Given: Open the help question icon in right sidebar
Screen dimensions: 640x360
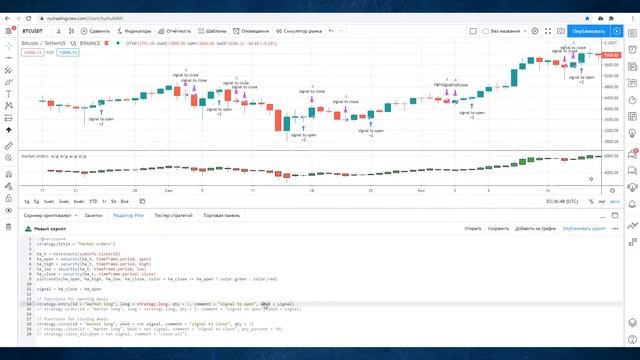Looking at the screenshot, I should tap(632, 339).
